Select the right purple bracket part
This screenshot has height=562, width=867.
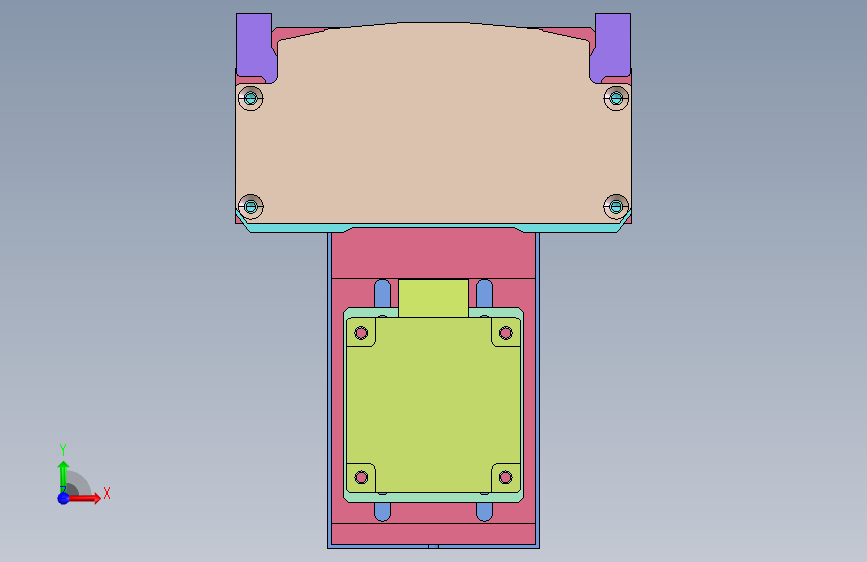click(x=613, y=47)
